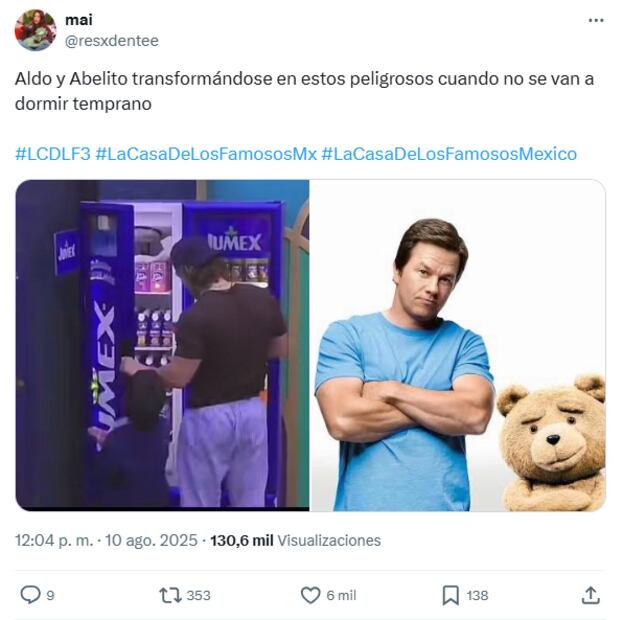The height and width of the screenshot is (620, 623).
Task: Open the #LaCasaDeLosFamososMx hashtag
Action: pos(206,154)
